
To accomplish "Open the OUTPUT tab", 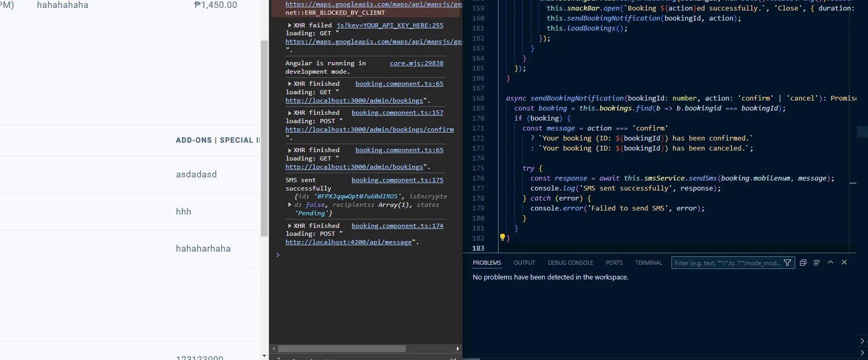I will [524, 263].
